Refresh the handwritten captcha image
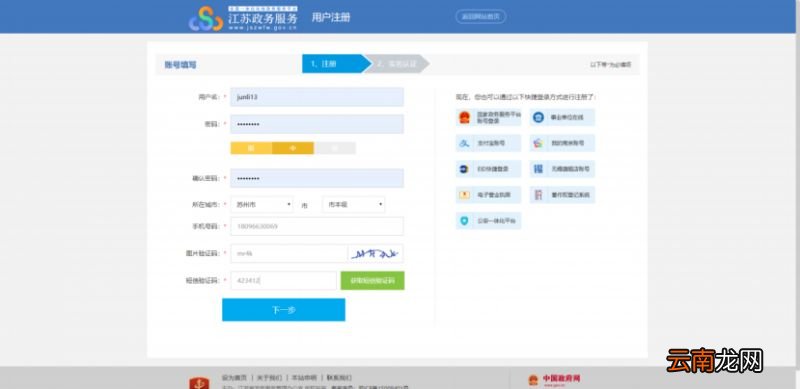800x389 pixels. pyautogui.click(x=376, y=253)
